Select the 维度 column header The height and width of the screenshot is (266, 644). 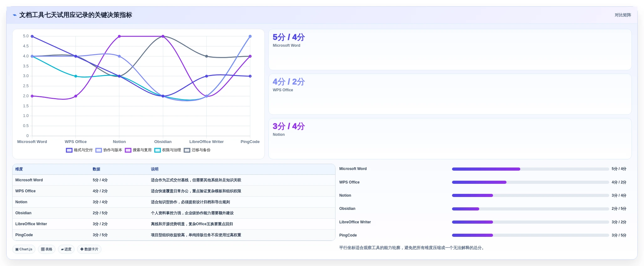19,169
